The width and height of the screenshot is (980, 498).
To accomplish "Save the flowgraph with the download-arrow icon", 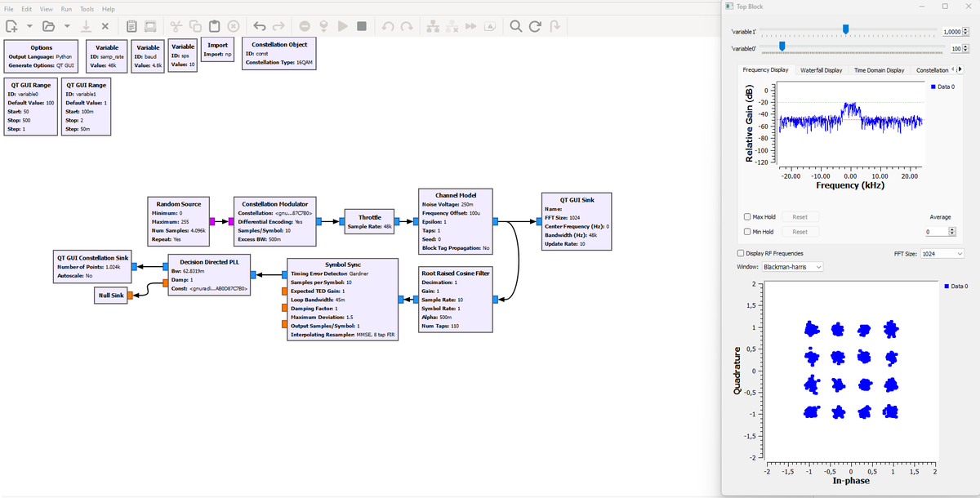I will tap(85, 26).
